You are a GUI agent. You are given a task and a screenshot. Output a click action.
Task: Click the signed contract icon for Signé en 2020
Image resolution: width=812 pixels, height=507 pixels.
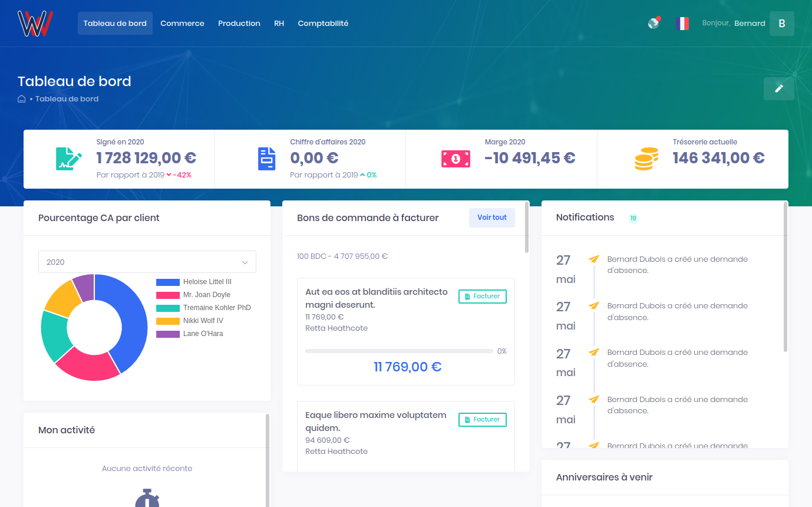point(69,159)
